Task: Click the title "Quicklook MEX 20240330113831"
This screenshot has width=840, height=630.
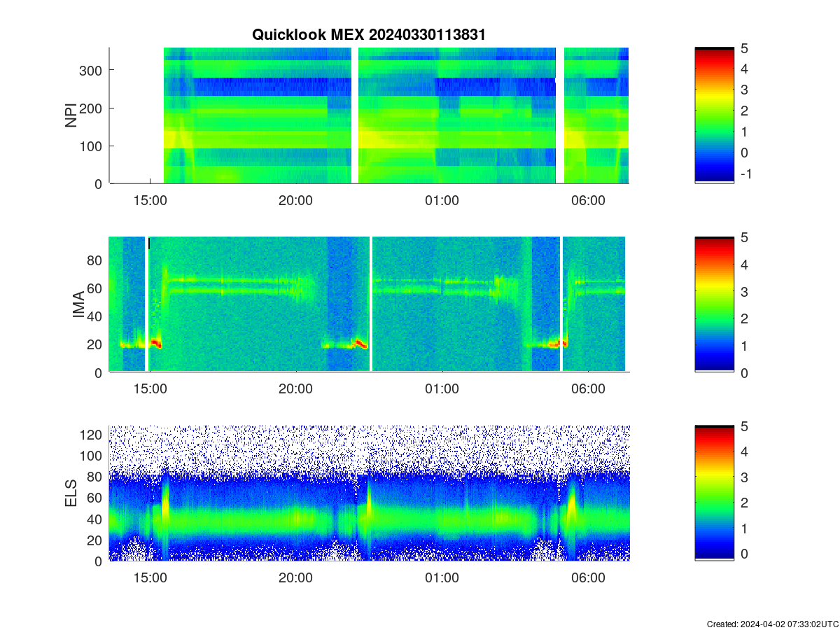Action: (369, 35)
